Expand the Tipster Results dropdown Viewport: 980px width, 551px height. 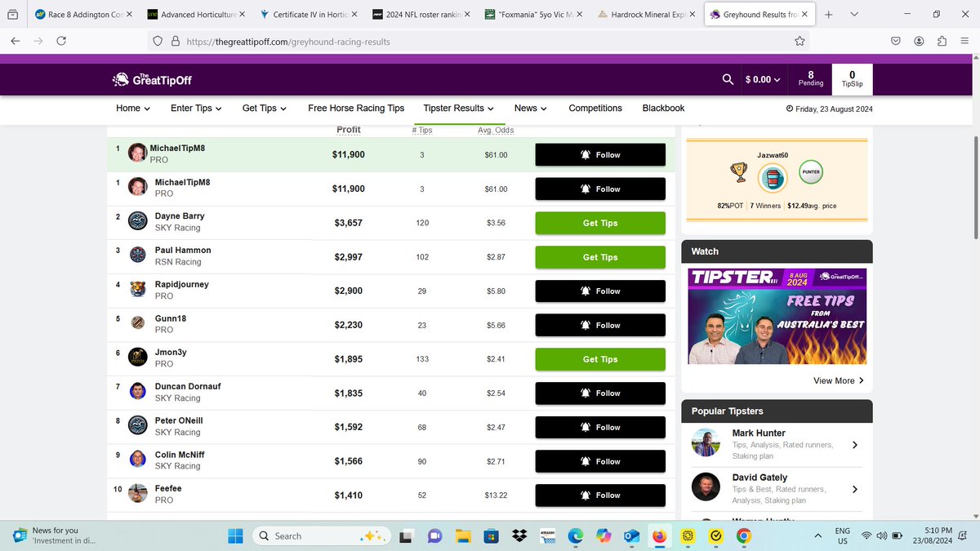click(459, 108)
